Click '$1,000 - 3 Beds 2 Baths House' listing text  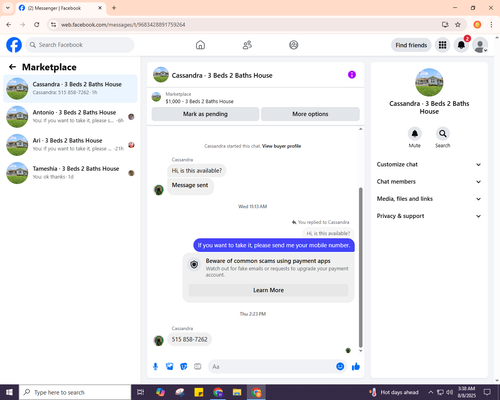point(199,101)
